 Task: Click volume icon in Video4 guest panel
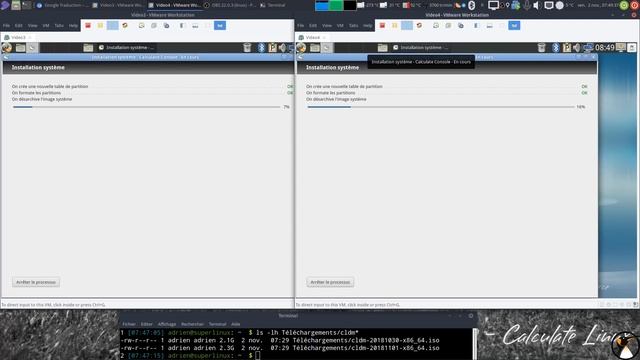[x=576, y=48]
